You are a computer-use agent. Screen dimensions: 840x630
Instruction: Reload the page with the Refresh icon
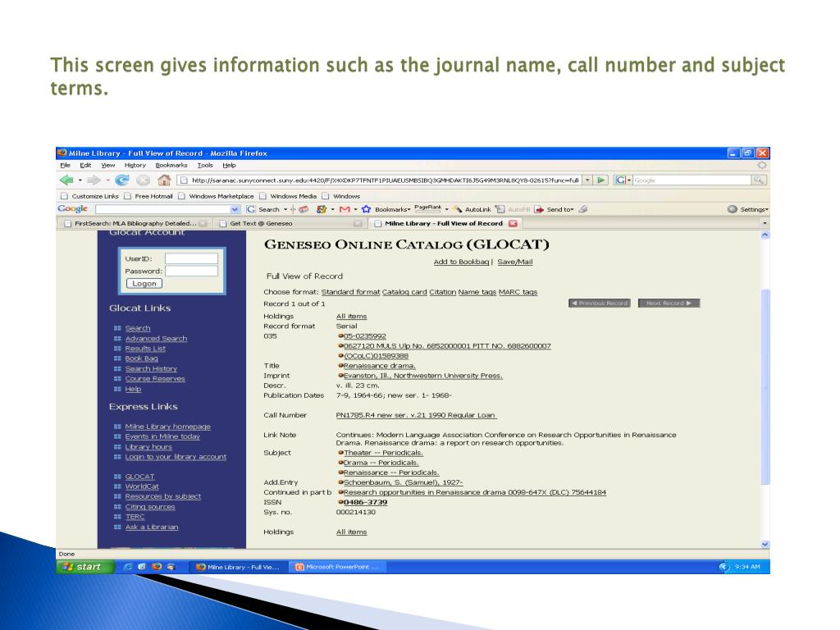[122, 180]
